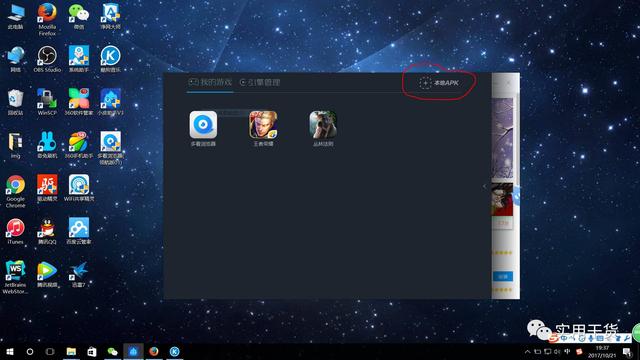Select the 网络 network desktop icon
Viewport: 640px width, 360px height.
[16, 59]
